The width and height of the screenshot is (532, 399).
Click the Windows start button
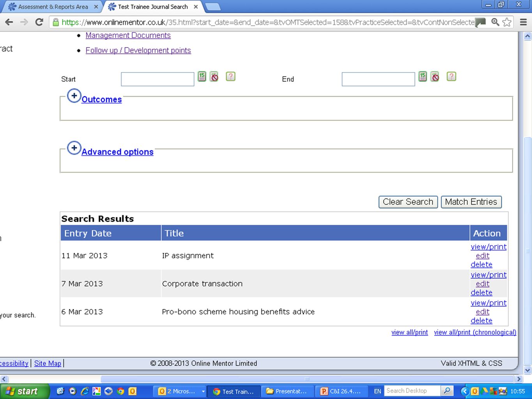pyautogui.click(x=25, y=391)
